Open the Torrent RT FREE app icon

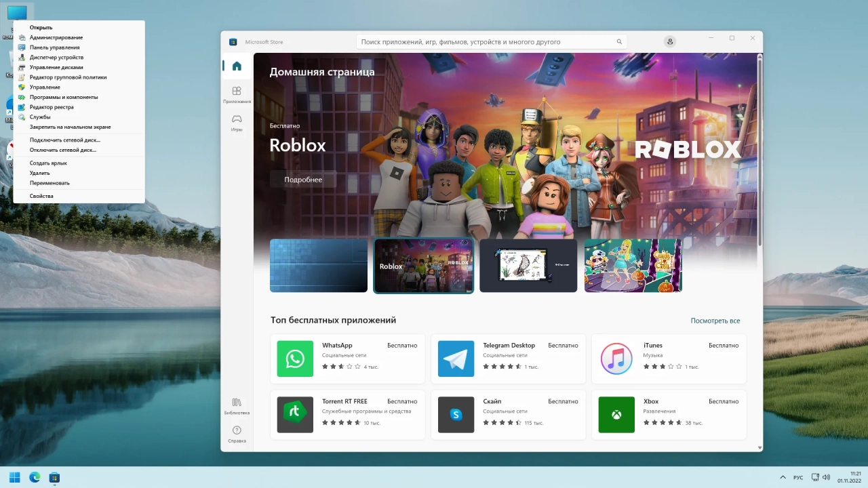(x=295, y=415)
